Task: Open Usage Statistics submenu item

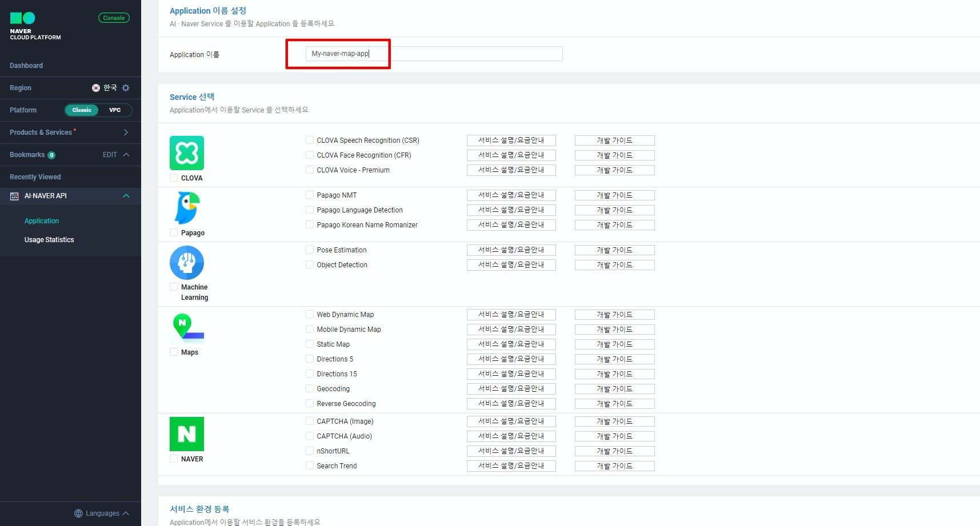Action: pyautogui.click(x=49, y=240)
